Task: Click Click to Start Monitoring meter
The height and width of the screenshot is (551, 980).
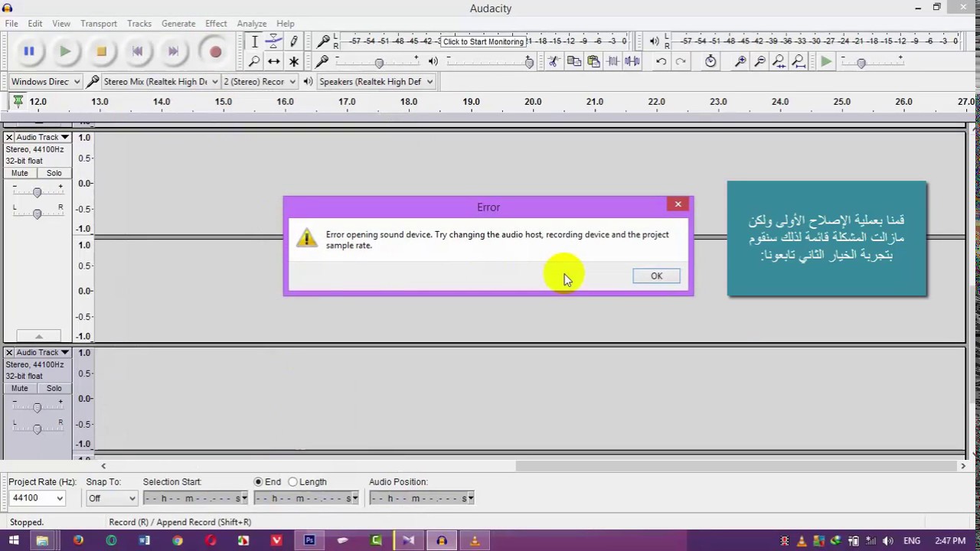Action: click(483, 41)
